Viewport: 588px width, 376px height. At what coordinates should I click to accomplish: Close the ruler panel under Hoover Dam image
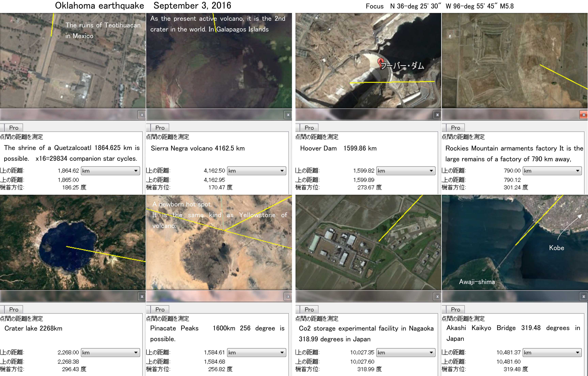tap(437, 115)
